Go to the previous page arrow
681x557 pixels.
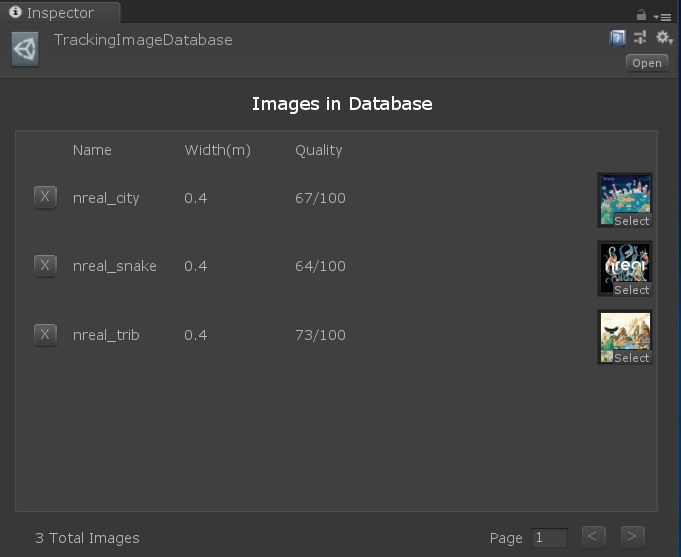(x=593, y=537)
